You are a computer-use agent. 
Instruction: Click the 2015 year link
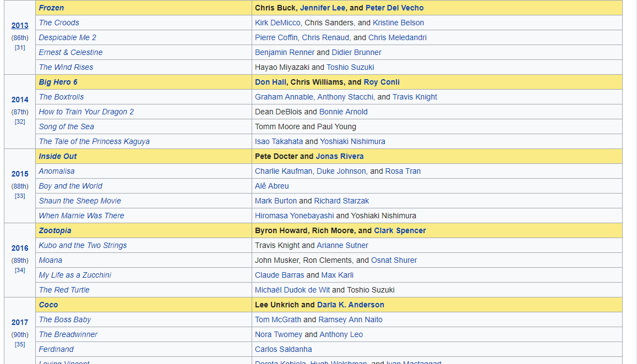click(20, 174)
